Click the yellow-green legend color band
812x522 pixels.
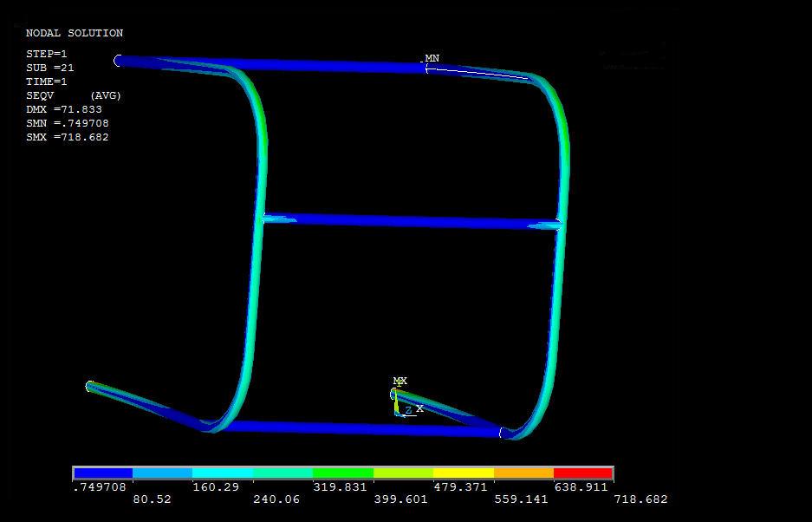tap(404, 473)
